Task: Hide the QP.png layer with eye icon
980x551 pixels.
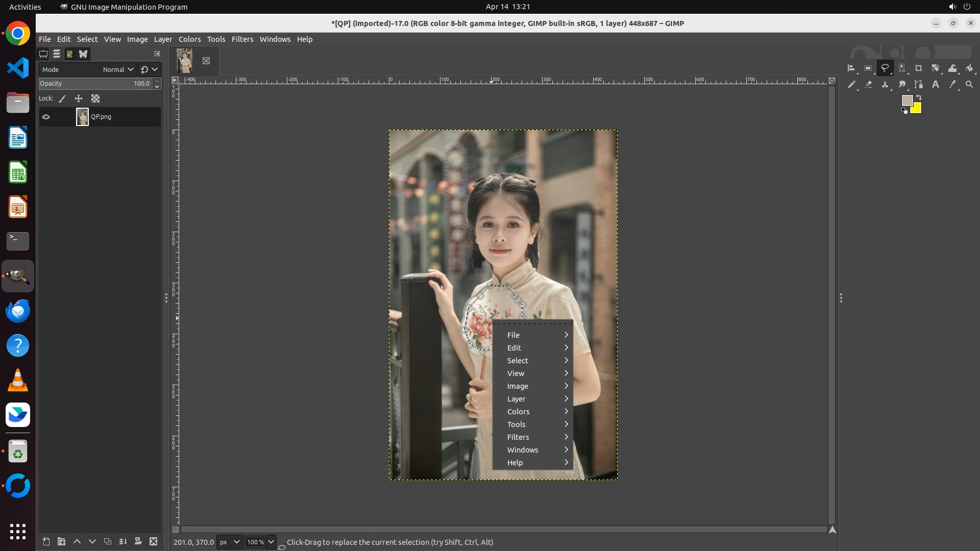Action: click(46, 117)
